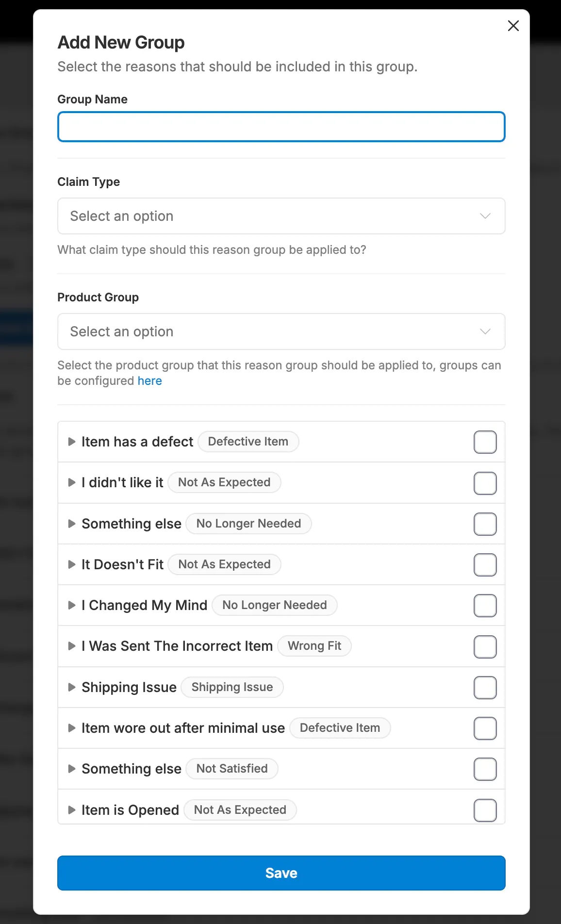Open the "here" product groups link
Viewport: 561px width, 924px height.
(x=149, y=380)
